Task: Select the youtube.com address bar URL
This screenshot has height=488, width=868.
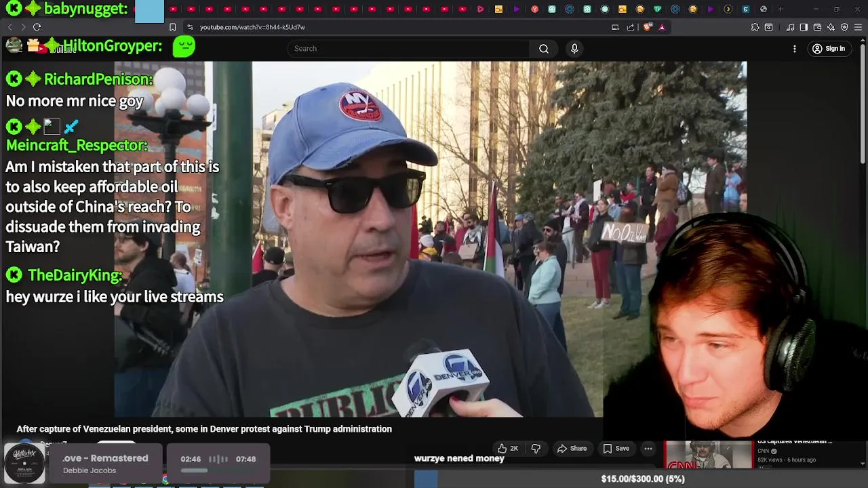Action: click(x=252, y=27)
